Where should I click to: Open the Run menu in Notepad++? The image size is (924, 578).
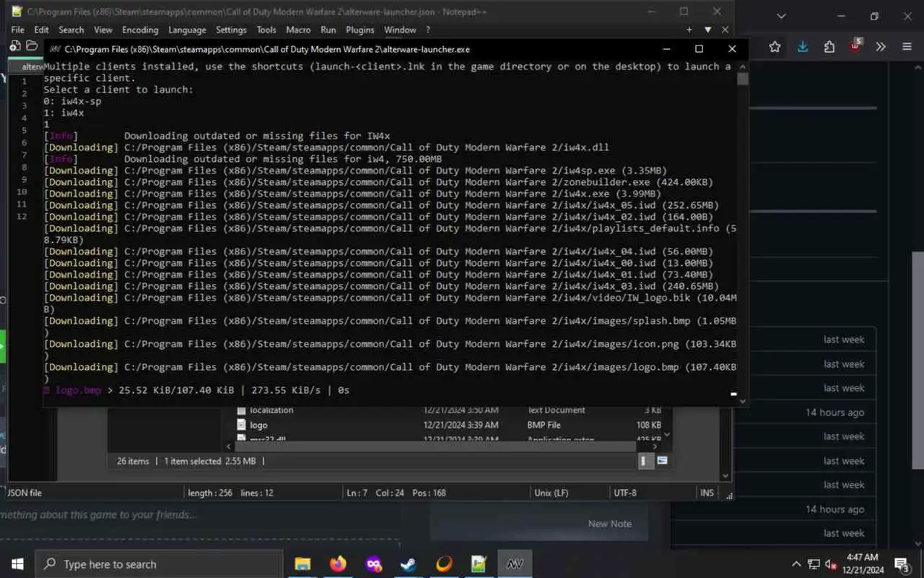click(328, 30)
